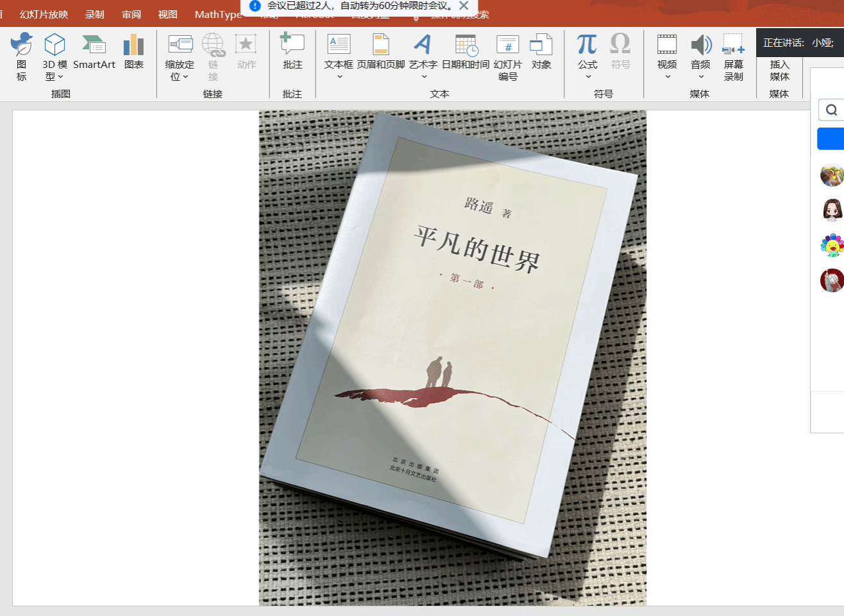Add a new comment (批注)

point(292,52)
